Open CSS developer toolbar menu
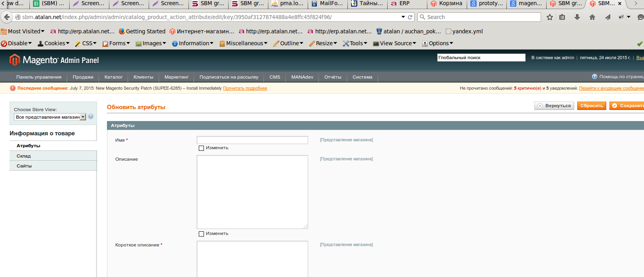 [86, 43]
